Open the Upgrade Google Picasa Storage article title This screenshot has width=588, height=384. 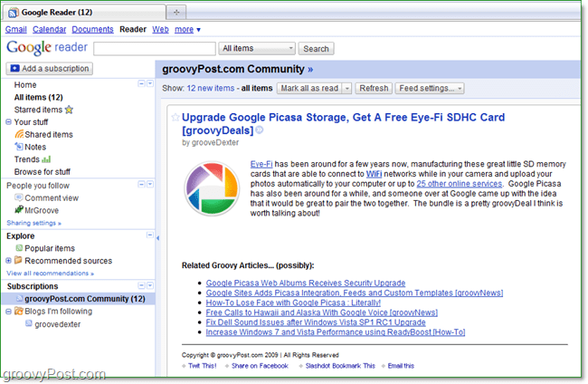[343, 124]
